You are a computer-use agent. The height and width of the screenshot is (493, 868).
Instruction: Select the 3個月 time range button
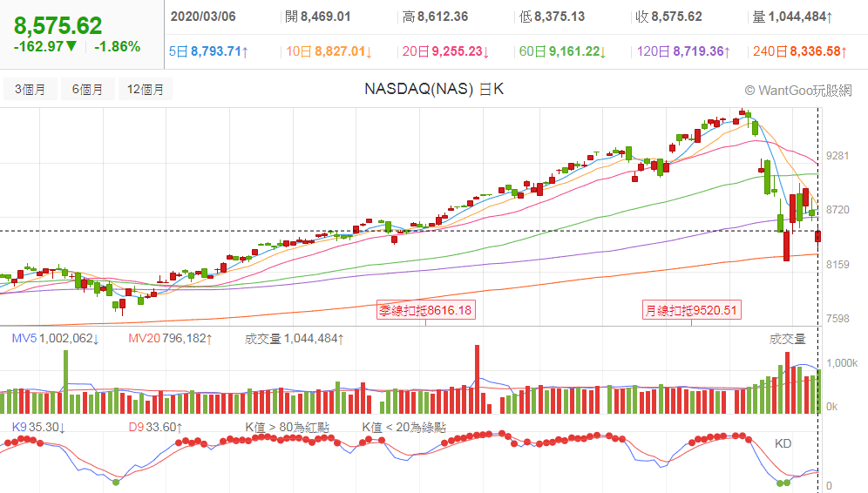pyautogui.click(x=31, y=89)
